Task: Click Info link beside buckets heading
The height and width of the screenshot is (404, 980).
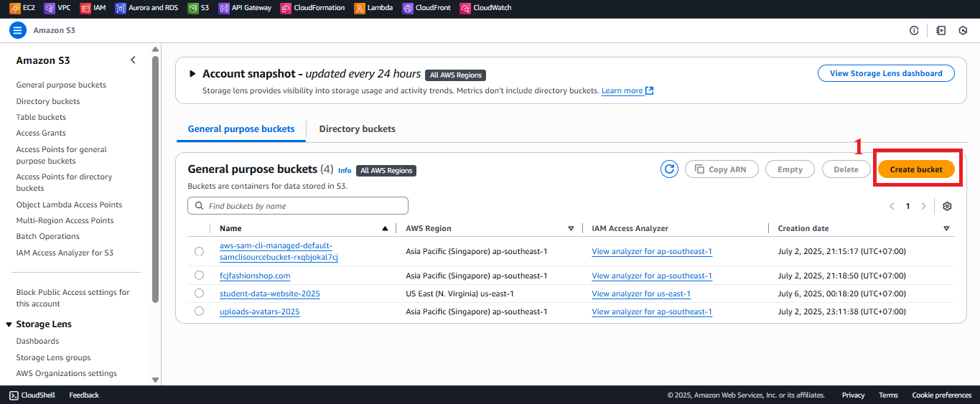Action: [345, 171]
